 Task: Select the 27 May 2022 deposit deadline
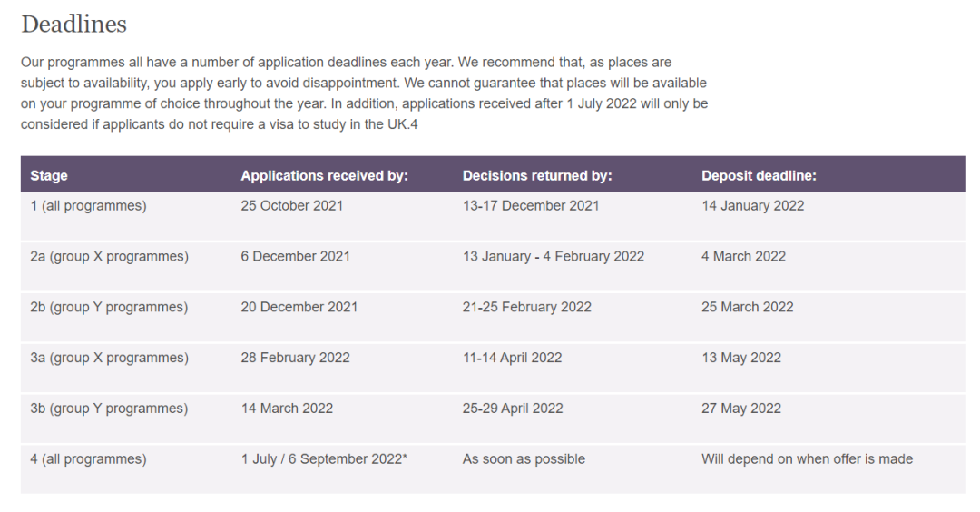(741, 409)
